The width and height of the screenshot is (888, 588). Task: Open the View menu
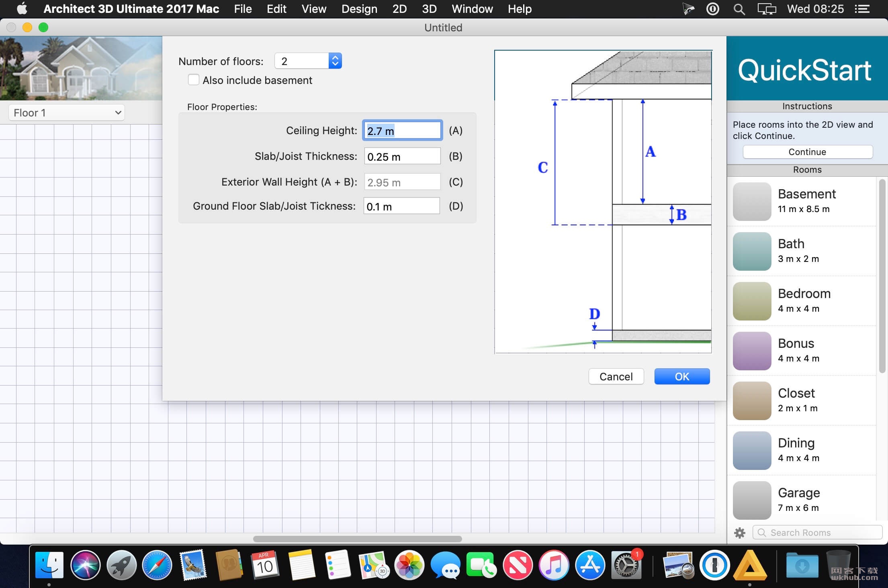click(314, 9)
